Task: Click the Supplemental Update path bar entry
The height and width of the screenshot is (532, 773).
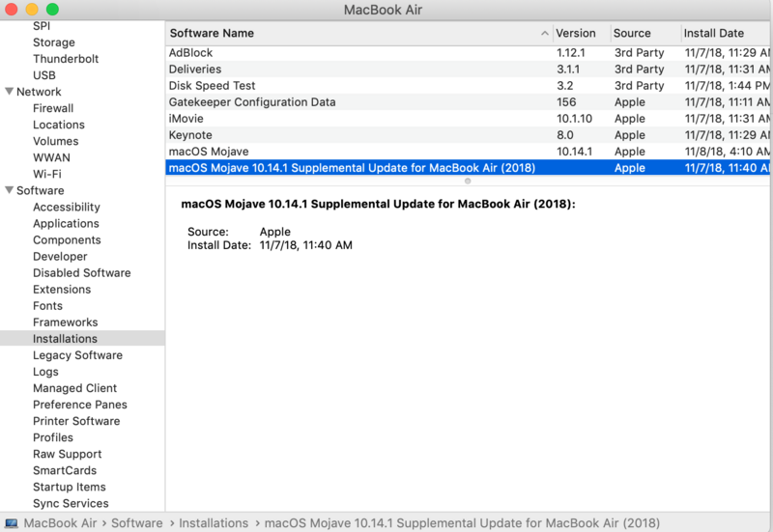Action: click(462, 523)
